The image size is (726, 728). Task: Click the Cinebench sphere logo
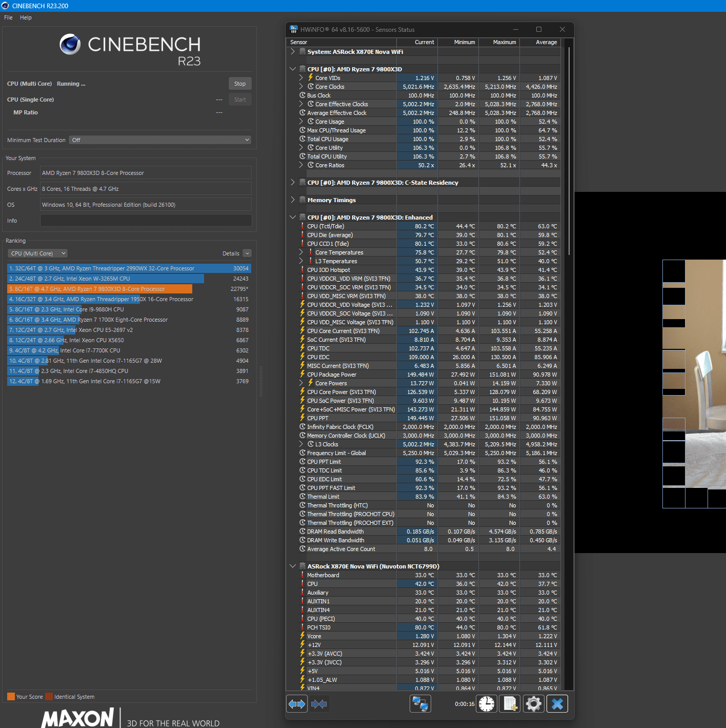click(x=70, y=44)
